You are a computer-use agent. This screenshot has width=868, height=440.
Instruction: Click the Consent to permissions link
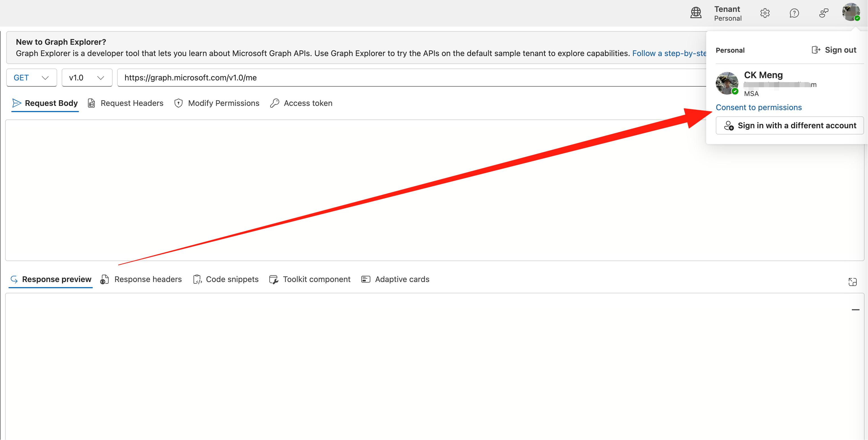click(x=759, y=107)
